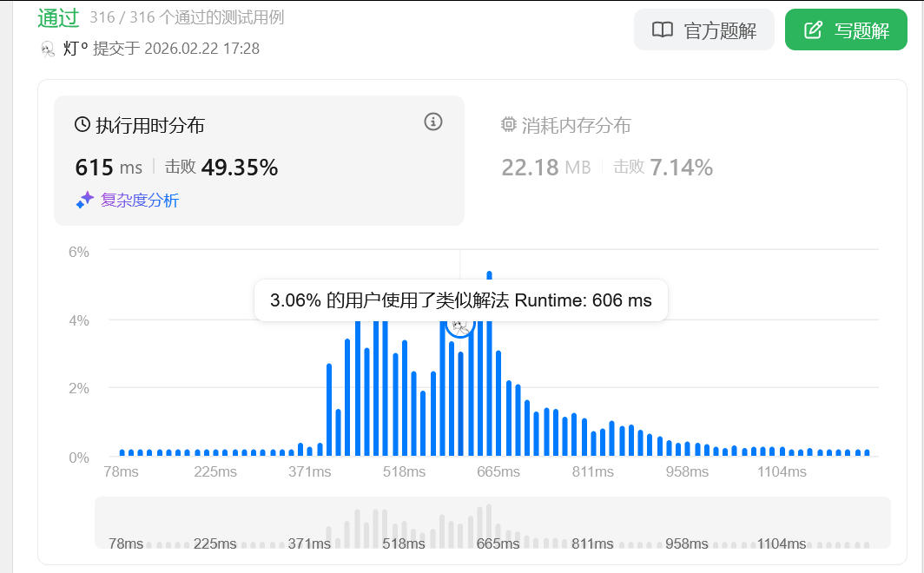Viewport: 924px width, 573px height.
Task: Click the green 通过 status text
Action: pyautogui.click(x=58, y=17)
